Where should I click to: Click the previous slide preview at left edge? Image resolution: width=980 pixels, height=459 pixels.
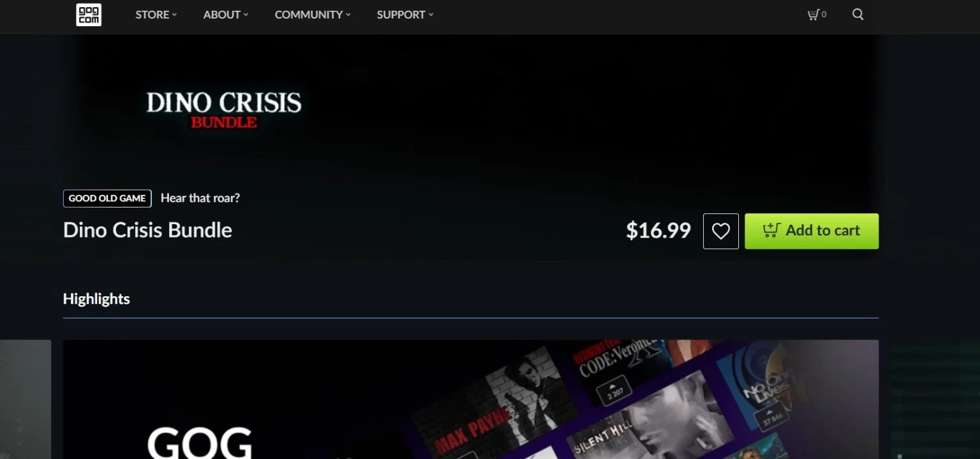[x=26, y=400]
